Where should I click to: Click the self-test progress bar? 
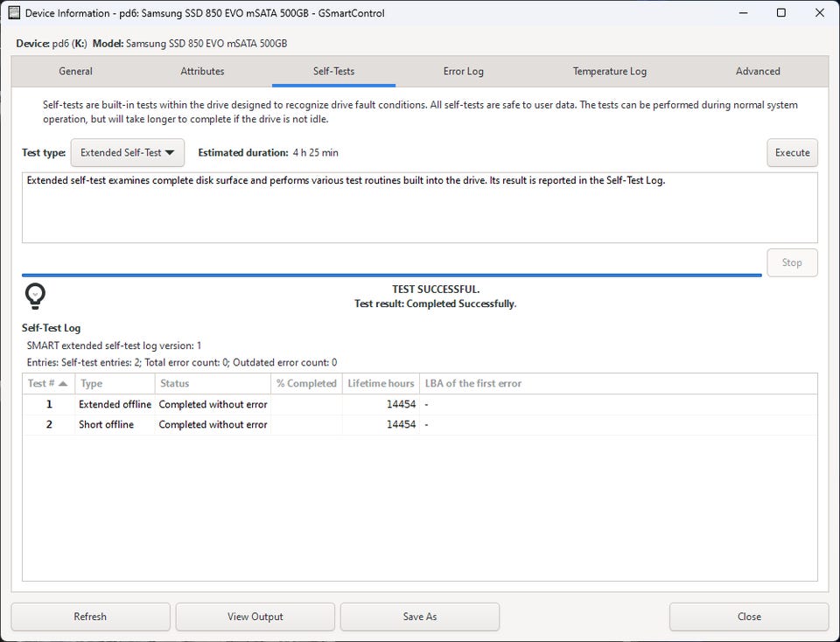392,276
